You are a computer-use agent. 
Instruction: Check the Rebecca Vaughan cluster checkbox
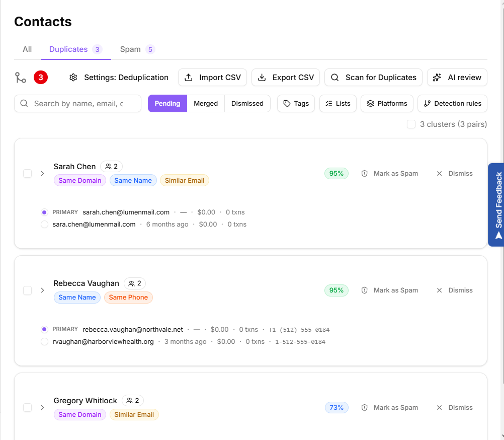coord(28,290)
